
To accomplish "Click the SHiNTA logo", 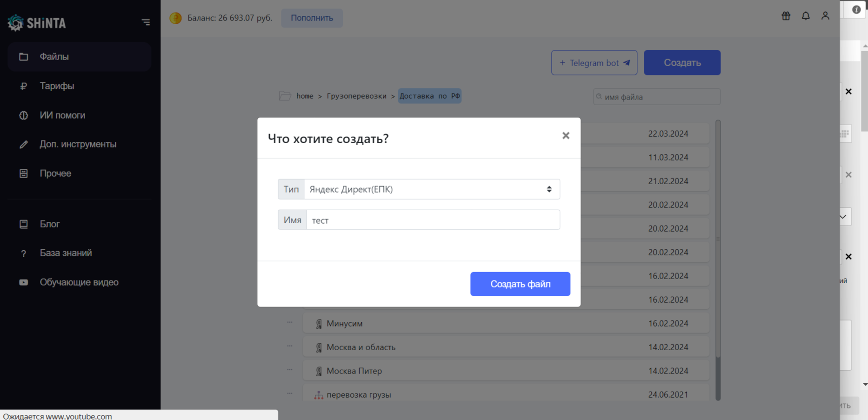I will [37, 22].
